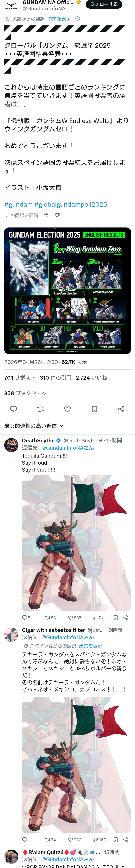This screenshot has height=868, width=135.
Task: Open the Gundam Election 2025 results image
Action: pyautogui.click(x=67, y=290)
